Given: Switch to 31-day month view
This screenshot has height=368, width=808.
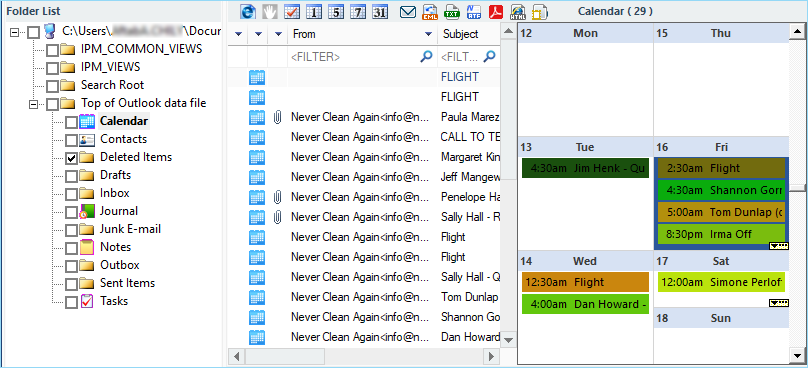Looking at the screenshot, I should click(x=380, y=11).
